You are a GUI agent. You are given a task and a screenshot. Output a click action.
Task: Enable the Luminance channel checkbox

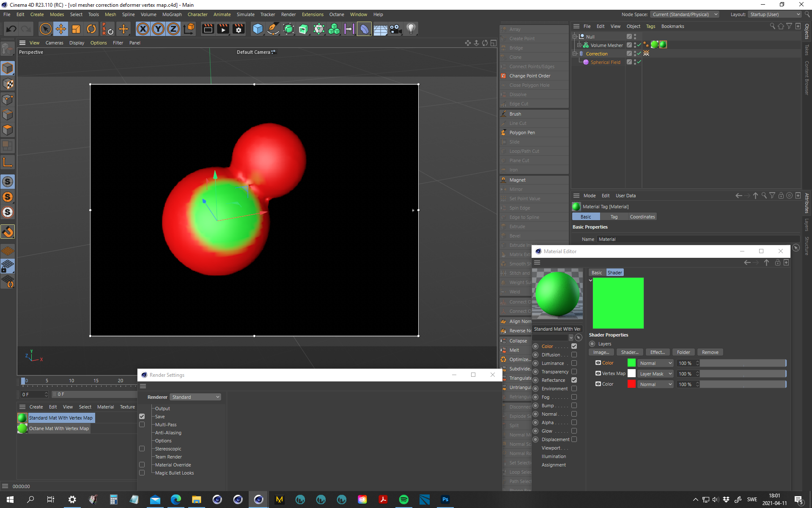[x=574, y=363]
